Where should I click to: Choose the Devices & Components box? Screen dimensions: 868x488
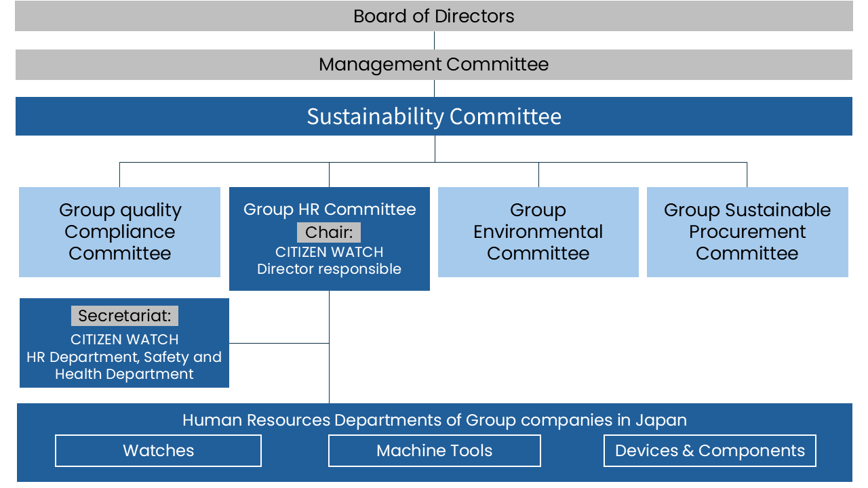[710, 451]
